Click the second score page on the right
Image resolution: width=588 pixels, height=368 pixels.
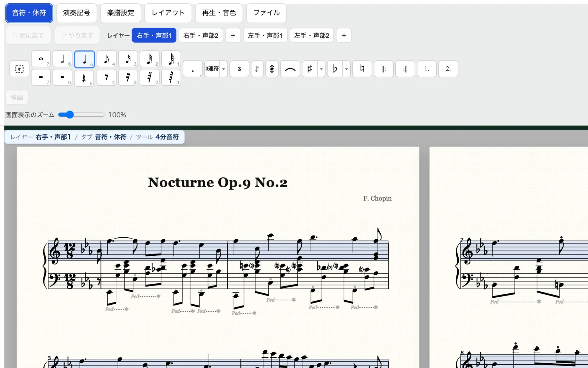pos(509,257)
